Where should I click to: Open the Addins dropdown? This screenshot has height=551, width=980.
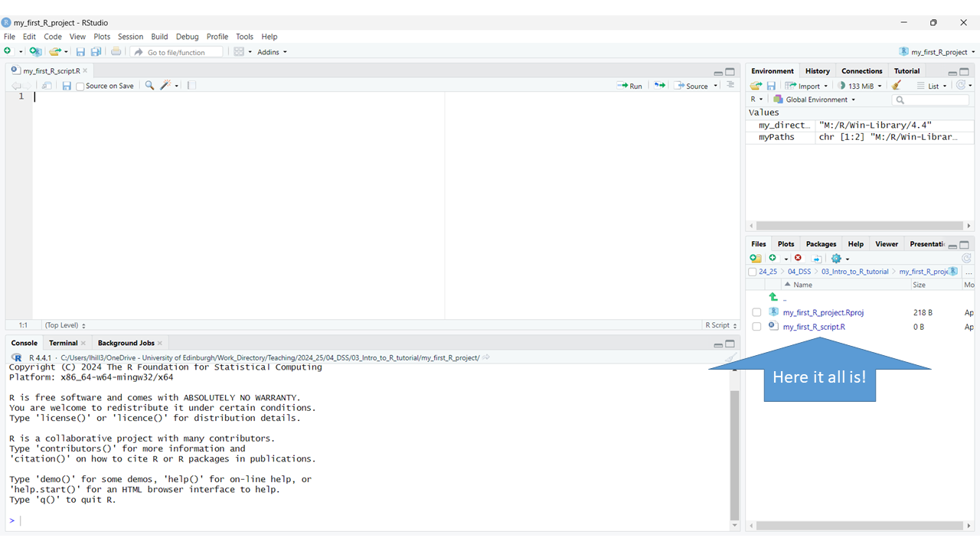273,52
